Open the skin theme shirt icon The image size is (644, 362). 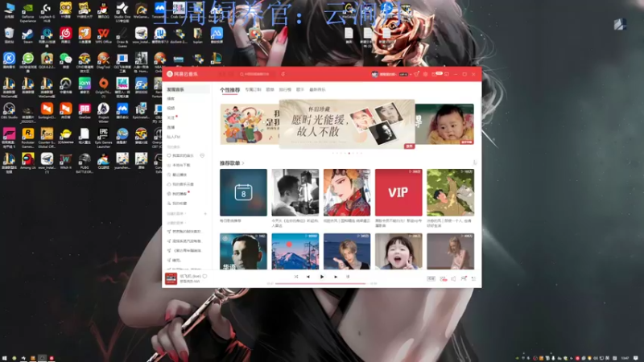[x=416, y=74]
